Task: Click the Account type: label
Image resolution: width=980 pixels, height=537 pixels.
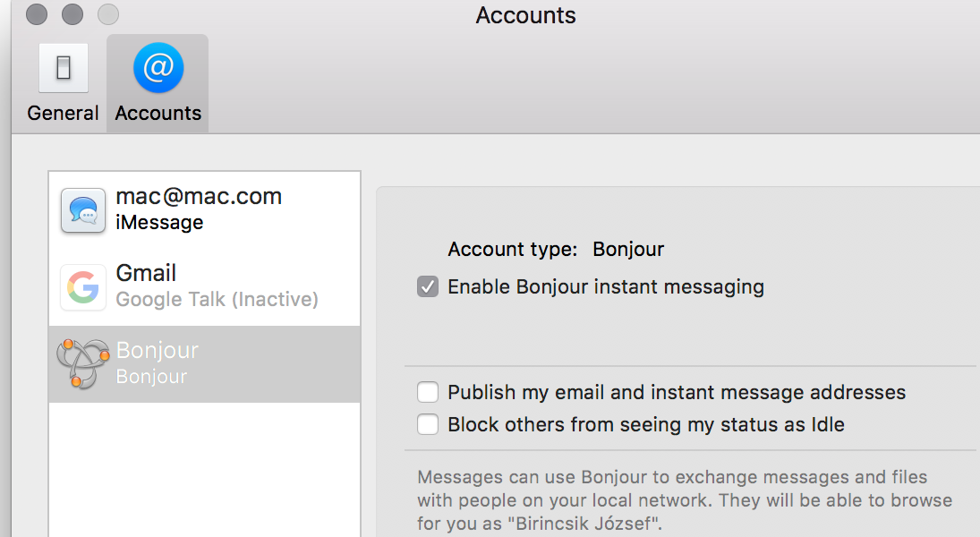Action: (513, 250)
